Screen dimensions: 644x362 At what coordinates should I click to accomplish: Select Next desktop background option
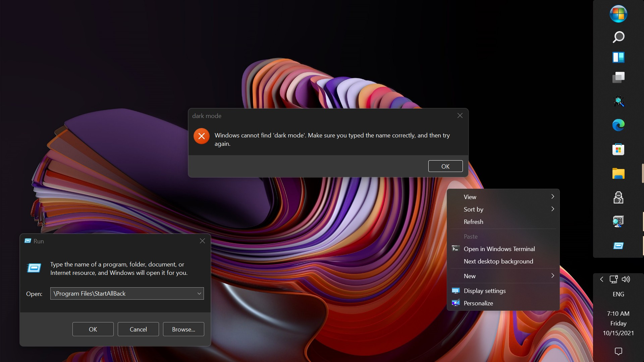[498, 261]
